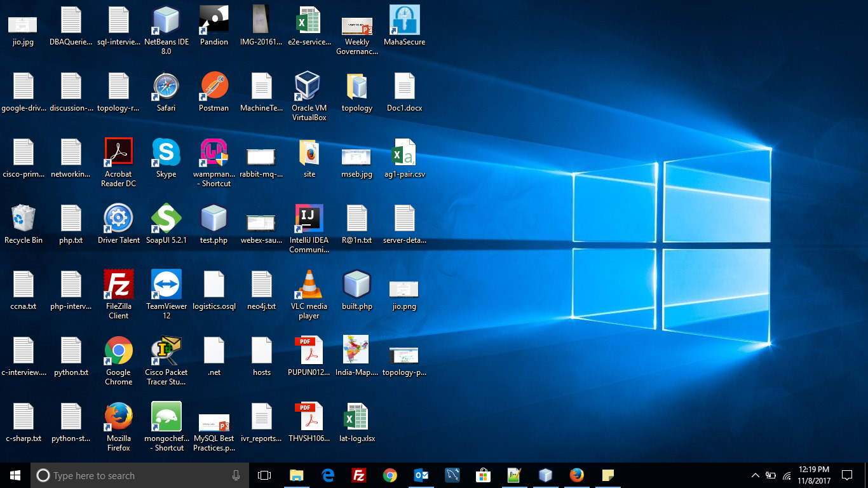The width and height of the screenshot is (868, 488).
Task: Open the Windows Start menu
Action: [x=15, y=475]
